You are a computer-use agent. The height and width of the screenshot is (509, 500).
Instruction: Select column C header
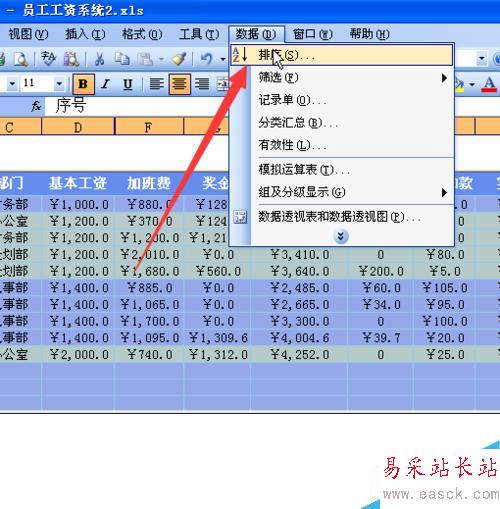click(x=20, y=127)
